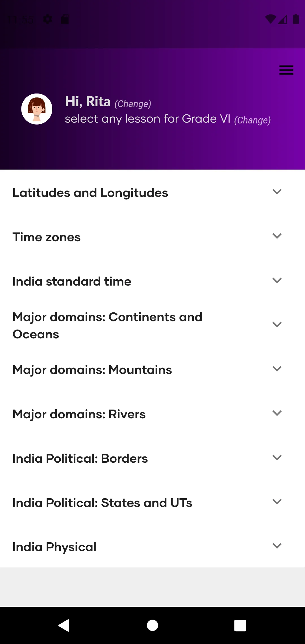Tap the Android home circle button
The image size is (305, 644).
pyautogui.click(x=152, y=625)
